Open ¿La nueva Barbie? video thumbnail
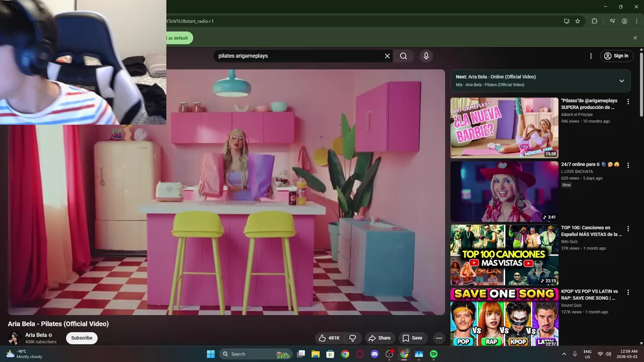 pyautogui.click(x=504, y=128)
